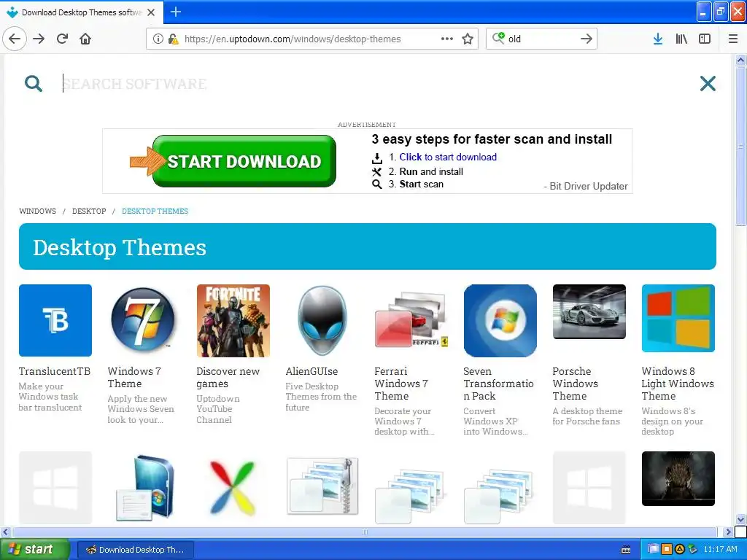Open the Windows 8 Light Windows Theme icon
Image resolution: width=747 pixels, height=560 pixels.
[x=678, y=318]
